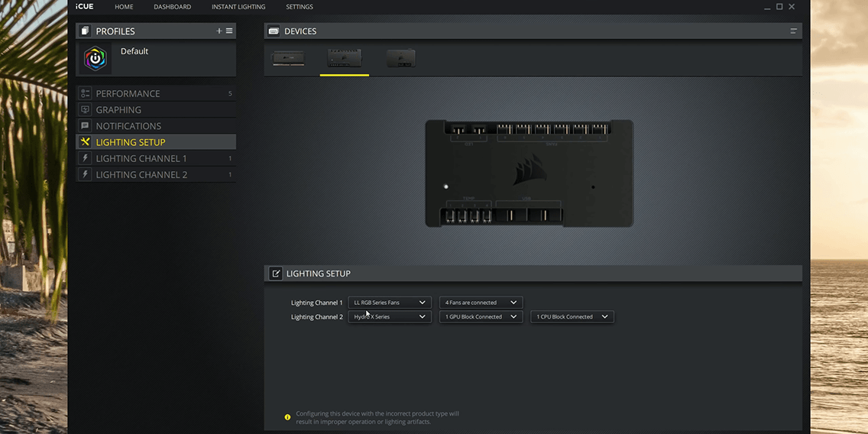Maximize the iCUE window

click(779, 7)
